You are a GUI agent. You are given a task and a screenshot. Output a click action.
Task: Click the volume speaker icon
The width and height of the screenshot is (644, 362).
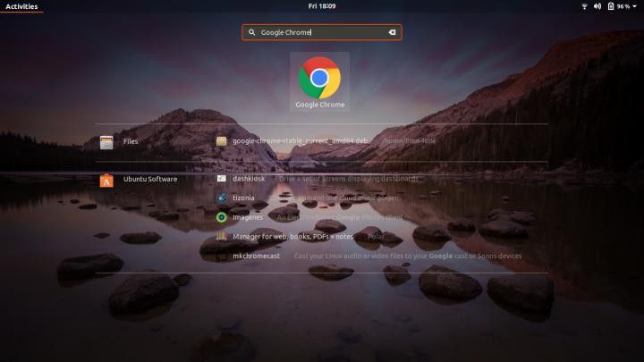point(597,6)
